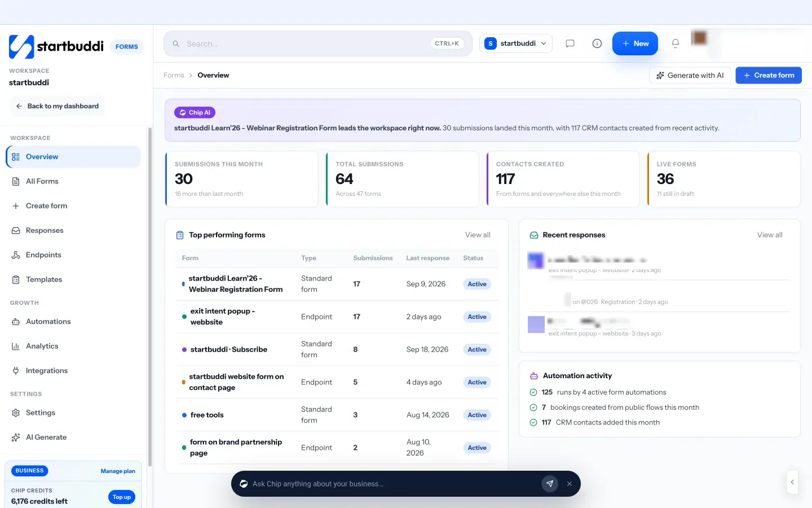Image resolution: width=812 pixels, height=508 pixels.
Task: Select Overview in the sidebar
Action: pyautogui.click(x=73, y=157)
